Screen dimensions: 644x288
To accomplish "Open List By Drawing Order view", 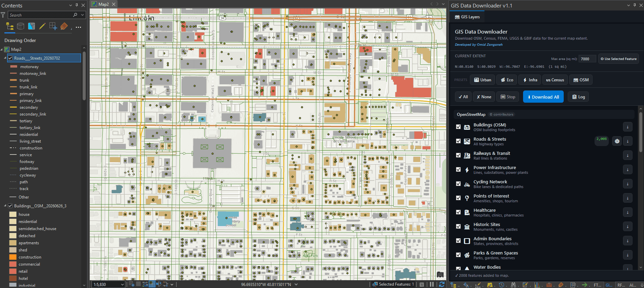I will click(10, 26).
